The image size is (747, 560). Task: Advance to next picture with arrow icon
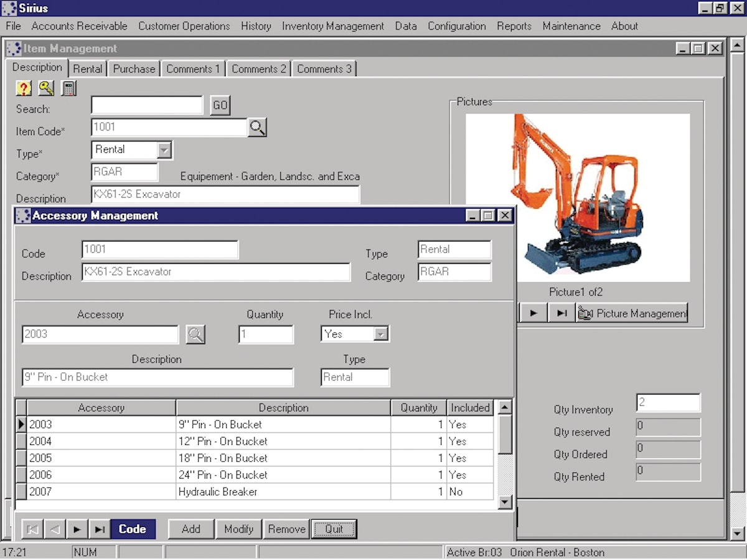[x=533, y=313]
